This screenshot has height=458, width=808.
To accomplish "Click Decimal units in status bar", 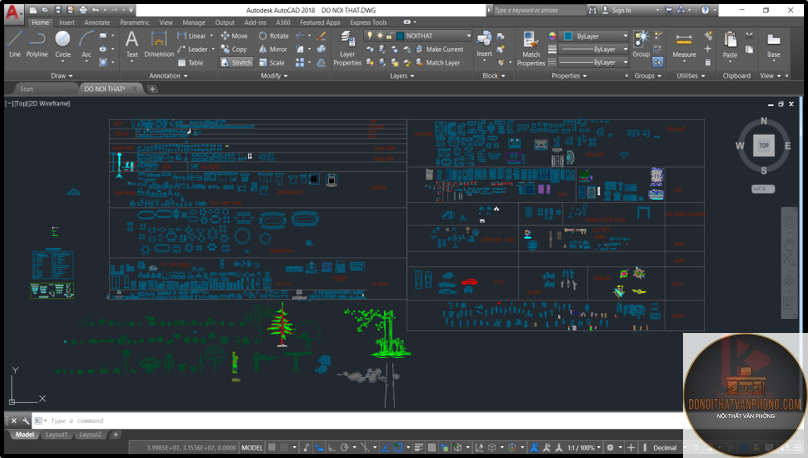I will [665, 447].
